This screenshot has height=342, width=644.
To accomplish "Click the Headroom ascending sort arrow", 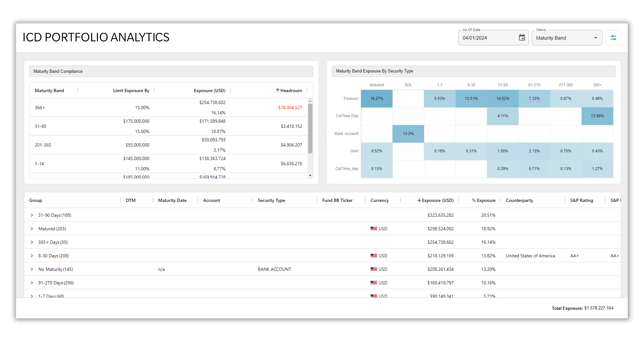I will pos(278,90).
